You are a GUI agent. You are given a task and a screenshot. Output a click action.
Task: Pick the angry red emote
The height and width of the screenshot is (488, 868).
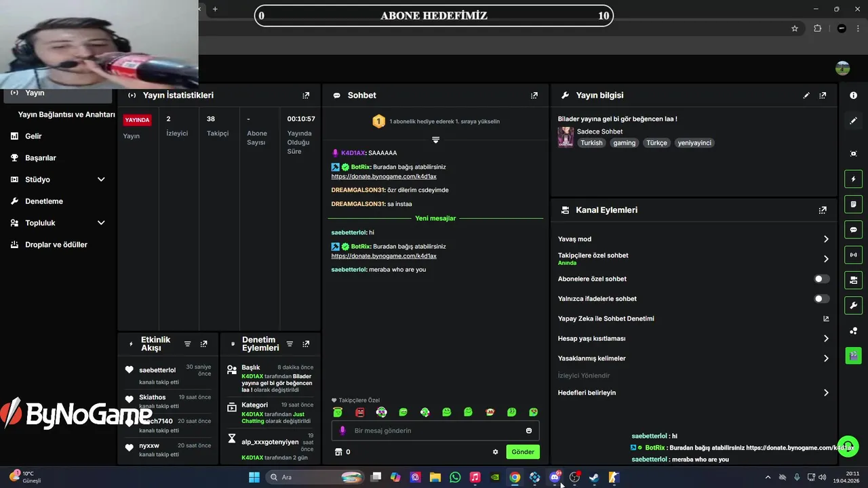click(360, 412)
